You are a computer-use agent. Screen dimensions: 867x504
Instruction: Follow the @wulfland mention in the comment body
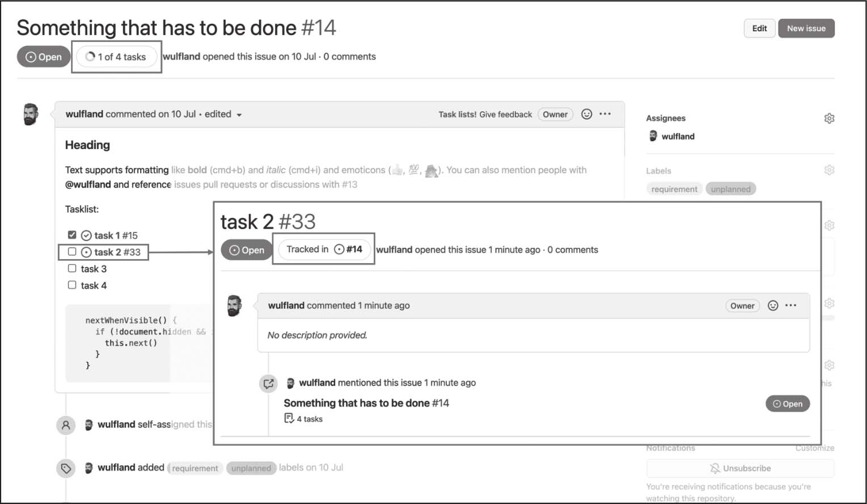tap(88, 185)
